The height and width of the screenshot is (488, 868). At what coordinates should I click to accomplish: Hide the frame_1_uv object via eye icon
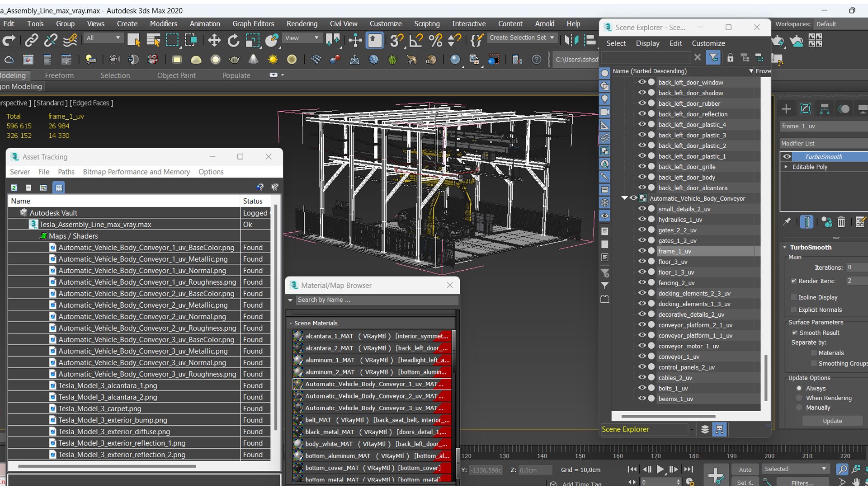(642, 251)
